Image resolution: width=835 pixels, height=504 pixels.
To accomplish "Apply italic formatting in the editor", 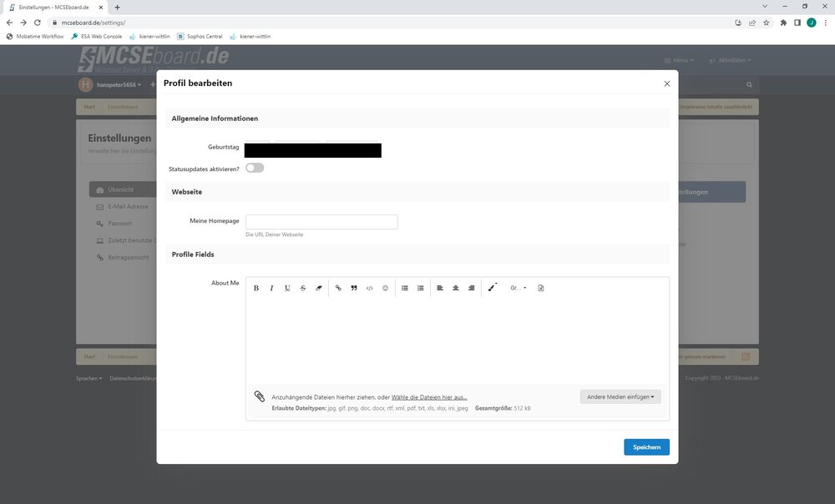I will (271, 288).
